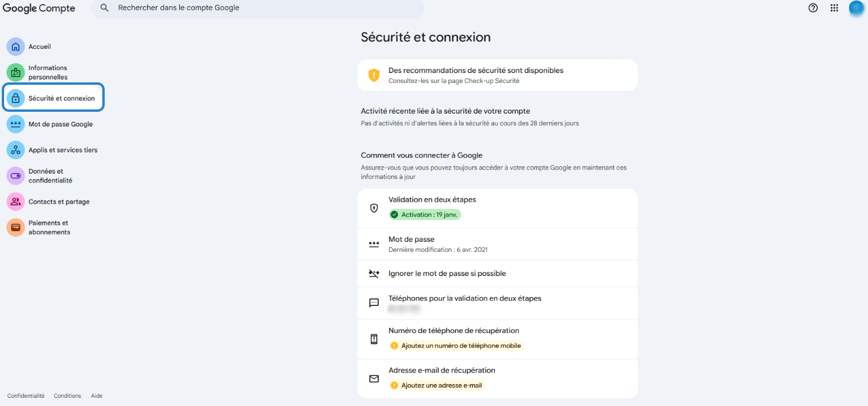Focus the Rechercher dans le compte Google field
The image size is (868, 406).
coord(258,8)
